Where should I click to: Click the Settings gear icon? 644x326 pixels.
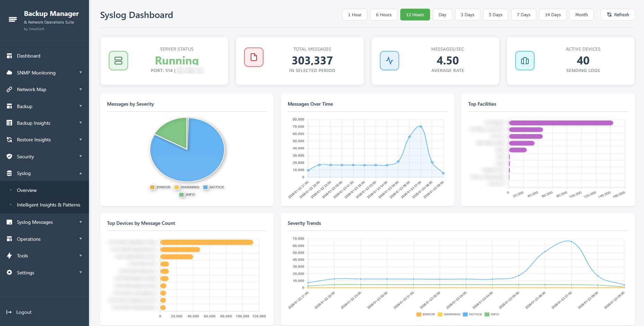click(x=9, y=273)
